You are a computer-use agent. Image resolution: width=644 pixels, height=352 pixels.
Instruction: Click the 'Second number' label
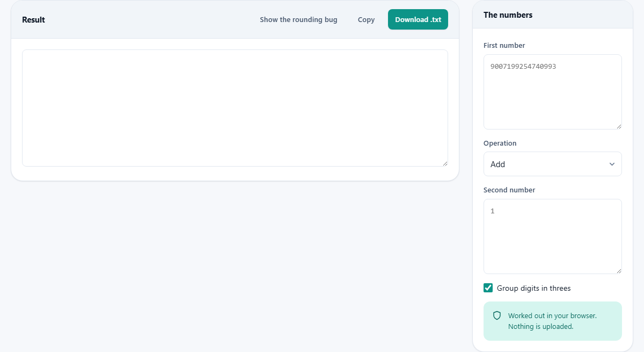click(x=509, y=190)
